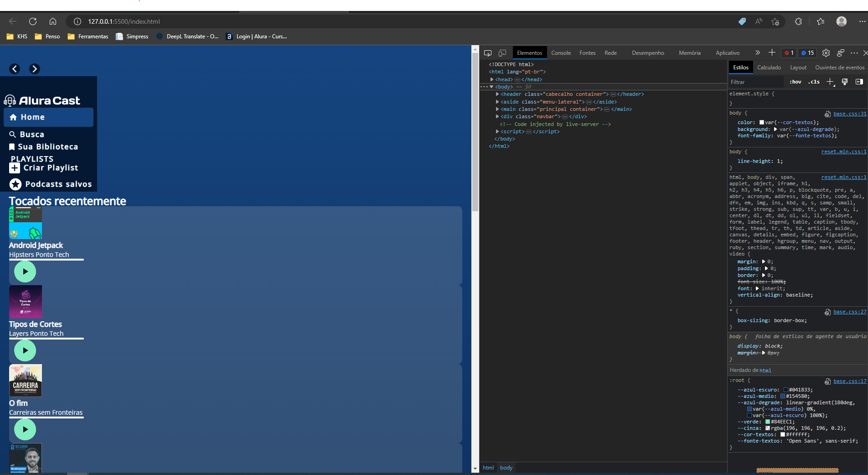
Task: Open the Desempenho tab
Action: tap(648, 53)
